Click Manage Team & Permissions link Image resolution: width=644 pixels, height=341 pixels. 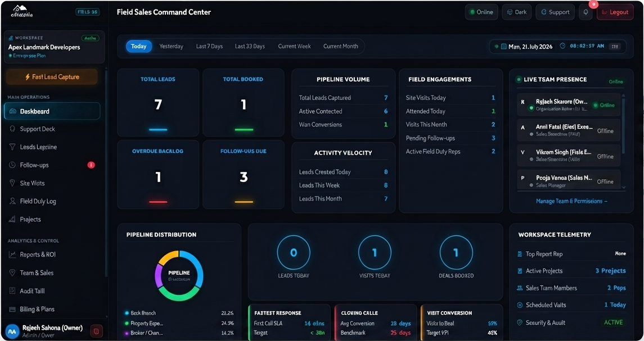[571, 201]
